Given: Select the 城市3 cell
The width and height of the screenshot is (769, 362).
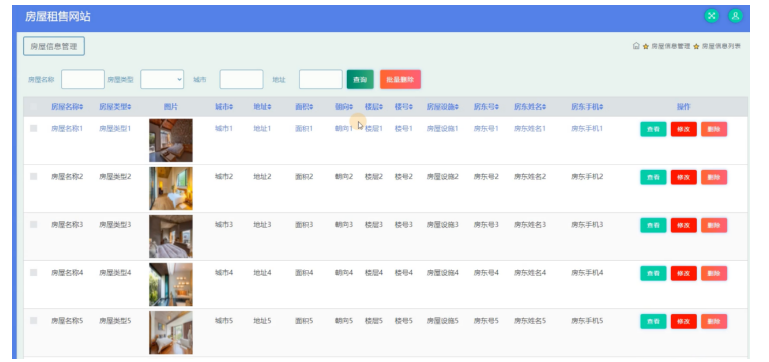Looking at the screenshot, I should click(224, 225).
